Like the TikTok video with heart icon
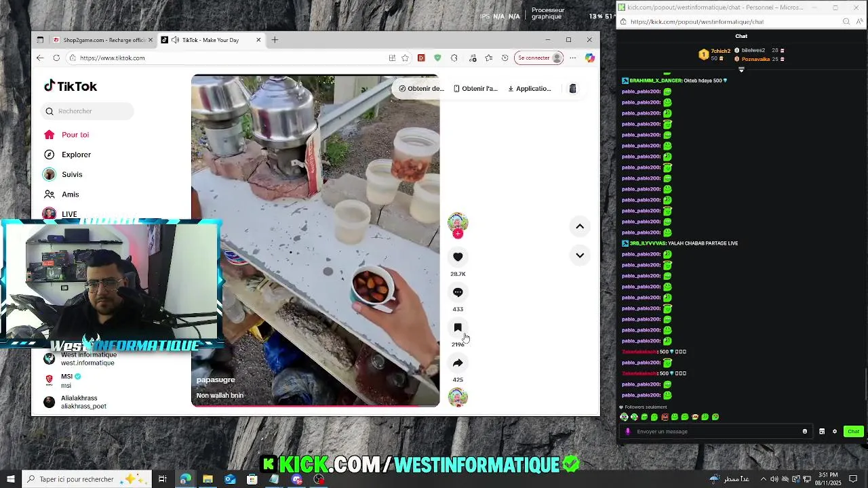 click(x=458, y=257)
